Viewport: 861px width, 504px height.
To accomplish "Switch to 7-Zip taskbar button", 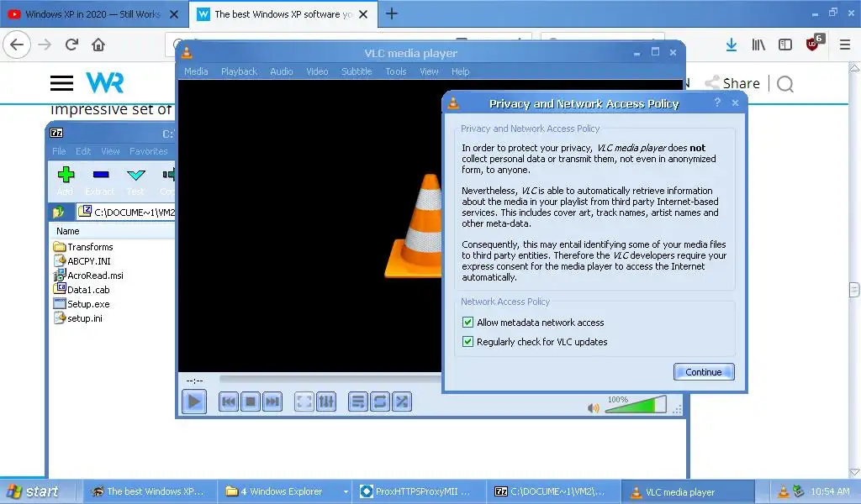I will tap(553, 491).
